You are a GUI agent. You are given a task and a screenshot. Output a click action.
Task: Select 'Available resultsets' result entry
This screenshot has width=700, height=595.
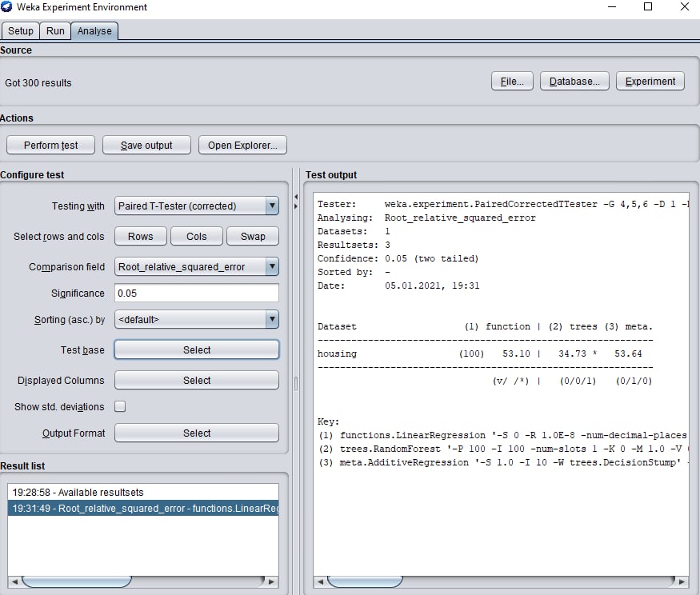pos(143,493)
